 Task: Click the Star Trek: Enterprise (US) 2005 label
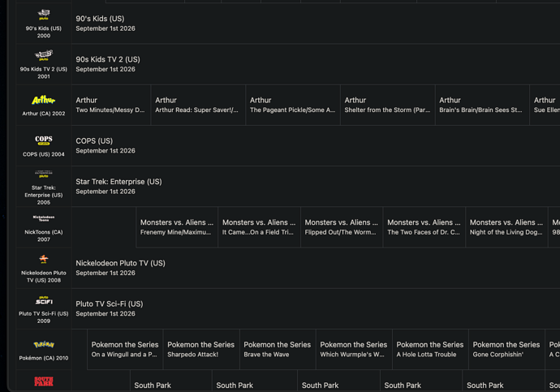pyautogui.click(x=44, y=195)
